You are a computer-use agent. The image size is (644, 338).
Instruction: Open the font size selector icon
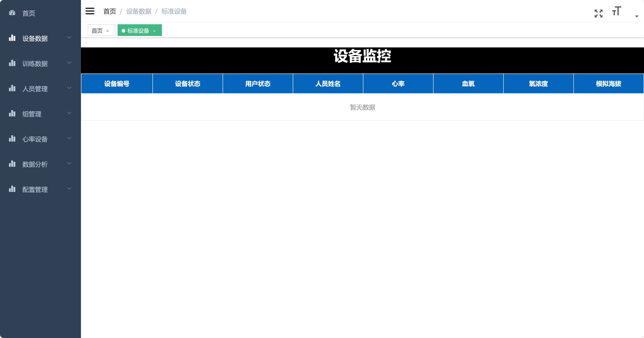point(617,11)
